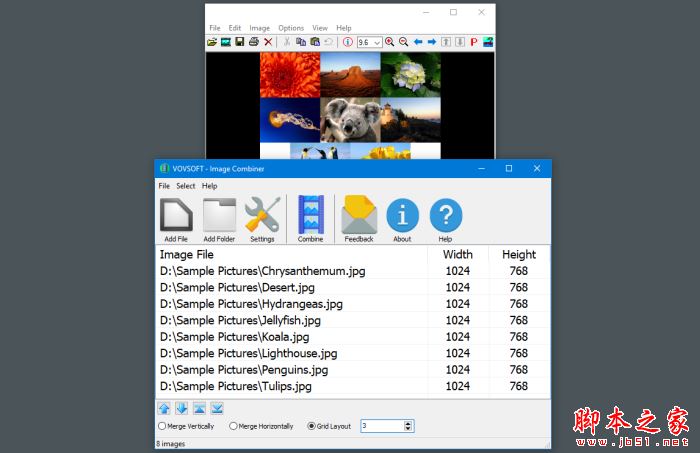Click the grid columns number field

coord(382,426)
